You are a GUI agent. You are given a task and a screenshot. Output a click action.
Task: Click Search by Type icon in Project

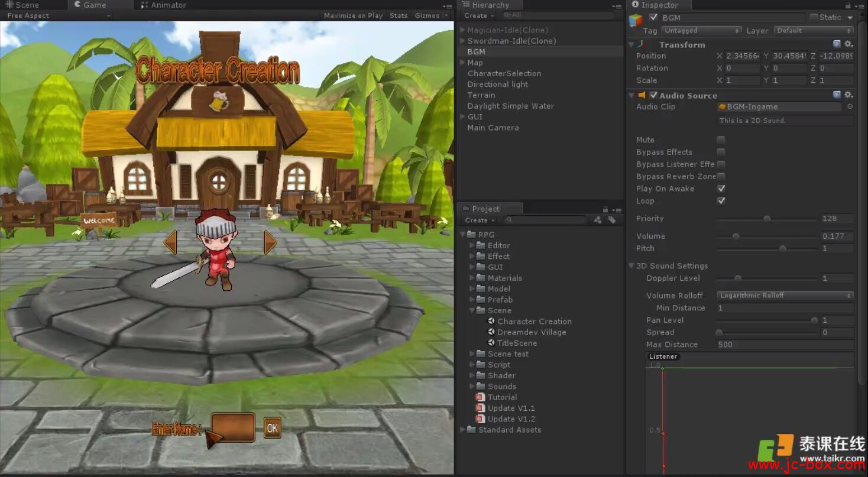pos(598,220)
